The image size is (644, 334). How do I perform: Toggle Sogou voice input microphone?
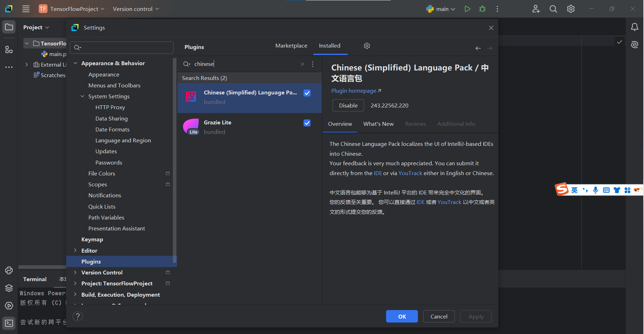pyautogui.click(x=595, y=190)
